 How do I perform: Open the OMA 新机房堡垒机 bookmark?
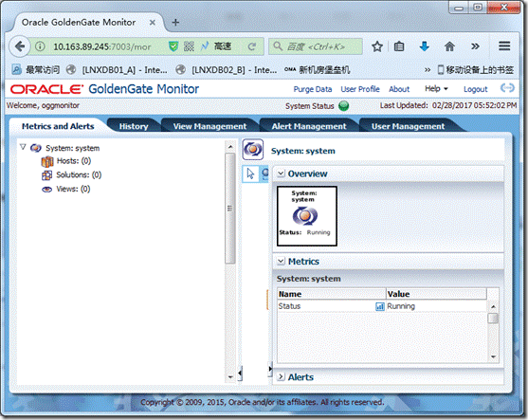pos(317,70)
